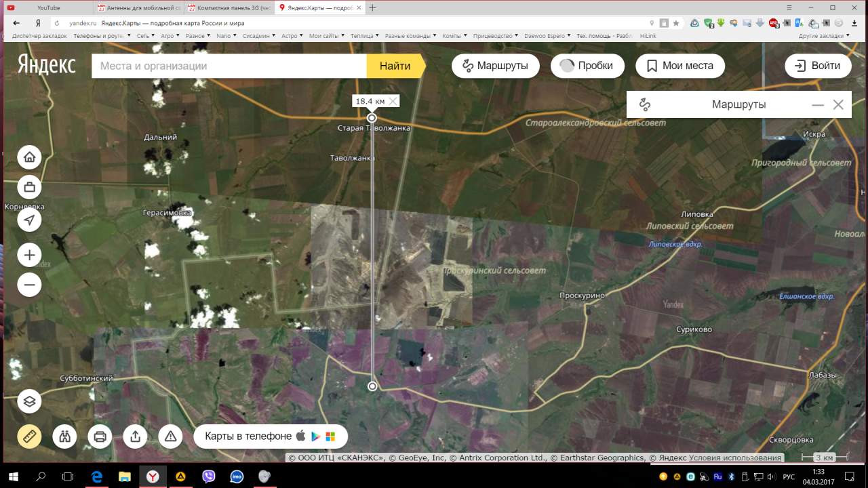Open Диспетчер закладок bookmark
Viewport: 868px width, 488px height.
tap(39, 36)
